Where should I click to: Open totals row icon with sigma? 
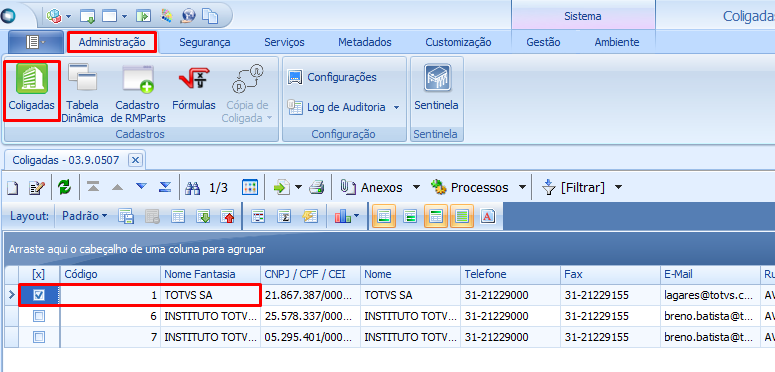click(x=284, y=216)
